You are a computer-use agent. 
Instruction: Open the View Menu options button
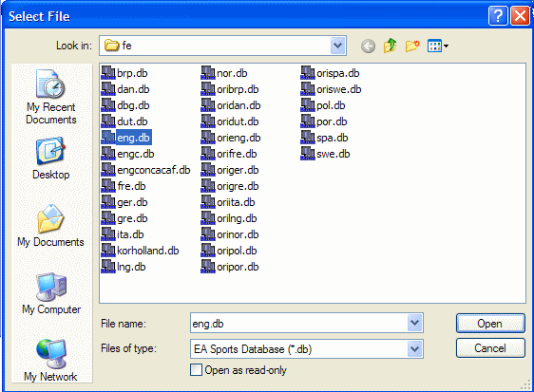pos(438,46)
